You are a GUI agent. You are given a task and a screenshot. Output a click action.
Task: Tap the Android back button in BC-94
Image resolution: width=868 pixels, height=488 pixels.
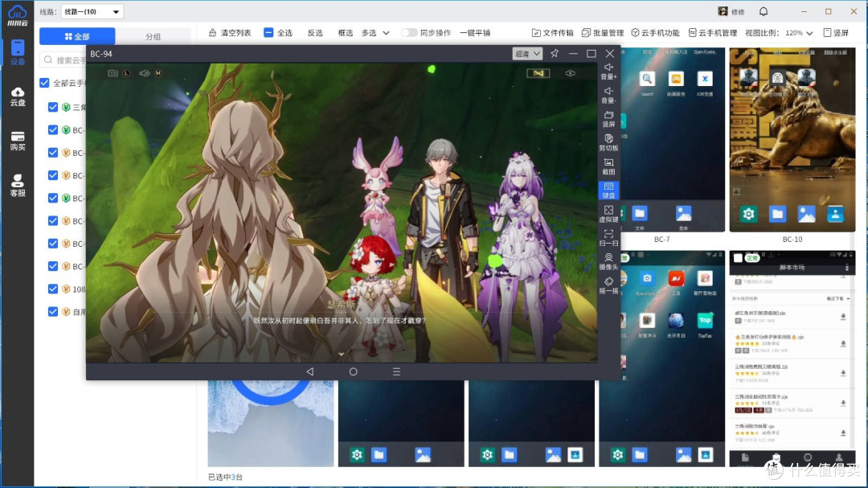tap(310, 371)
